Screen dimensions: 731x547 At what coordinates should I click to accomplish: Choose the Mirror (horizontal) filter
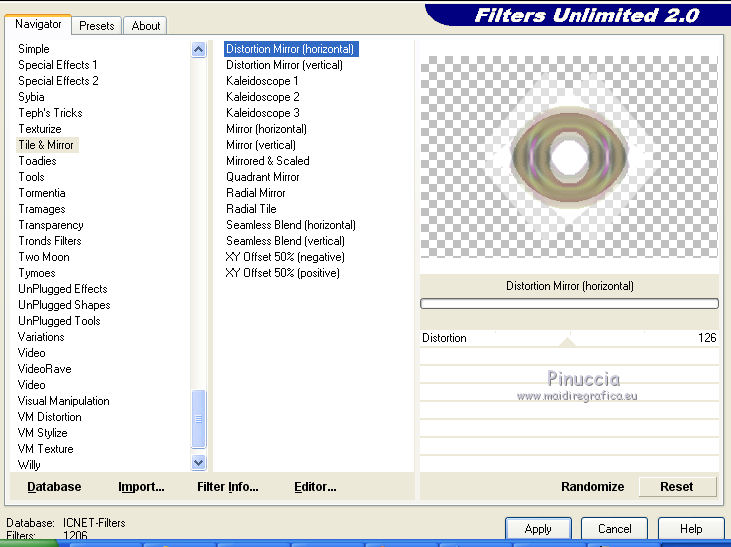pyautogui.click(x=266, y=129)
